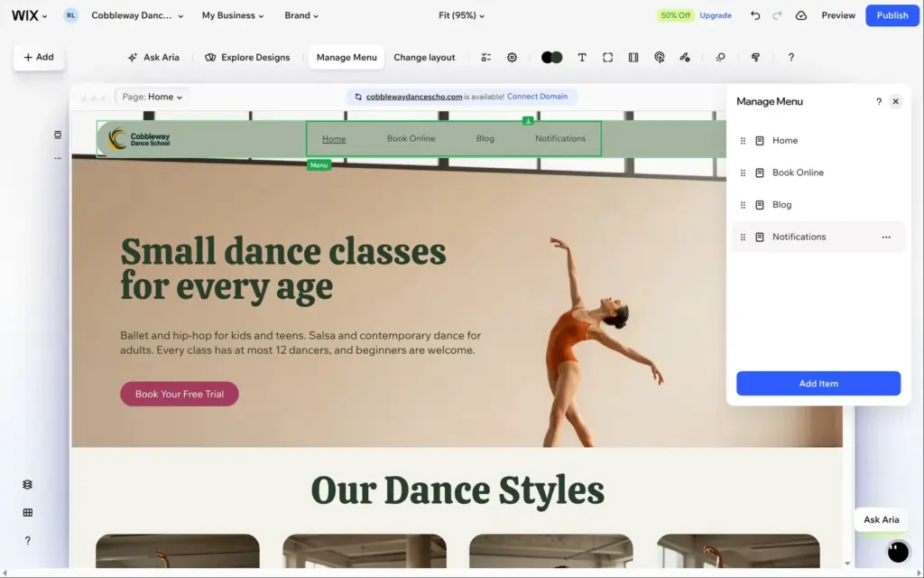Click Manage Menu in toolbar
The height and width of the screenshot is (578, 924).
pos(346,57)
